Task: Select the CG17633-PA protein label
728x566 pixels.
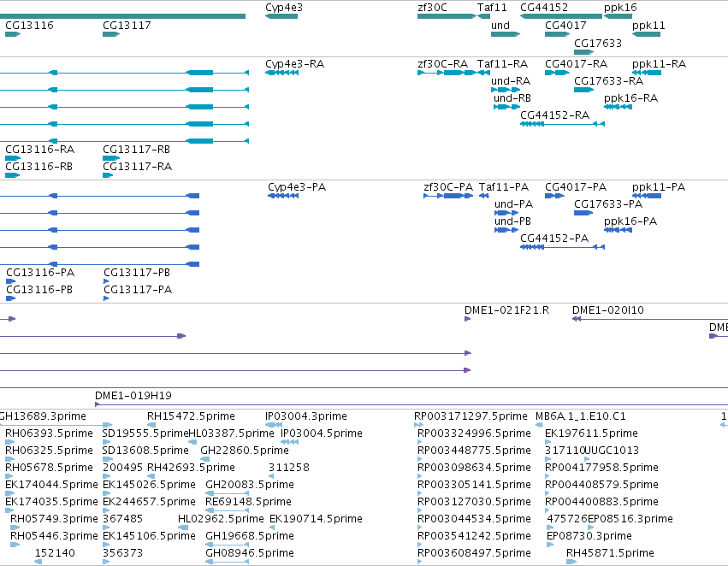Action: [607, 204]
